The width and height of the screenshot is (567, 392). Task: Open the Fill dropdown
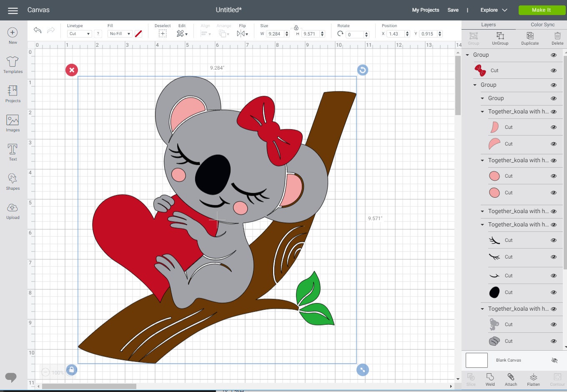(120, 34)
